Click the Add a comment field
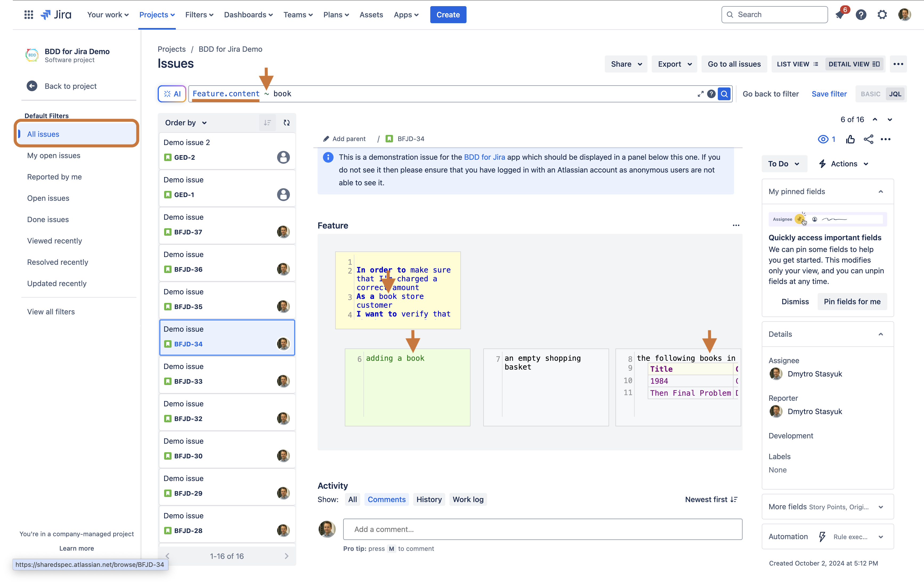 [542, 529]
